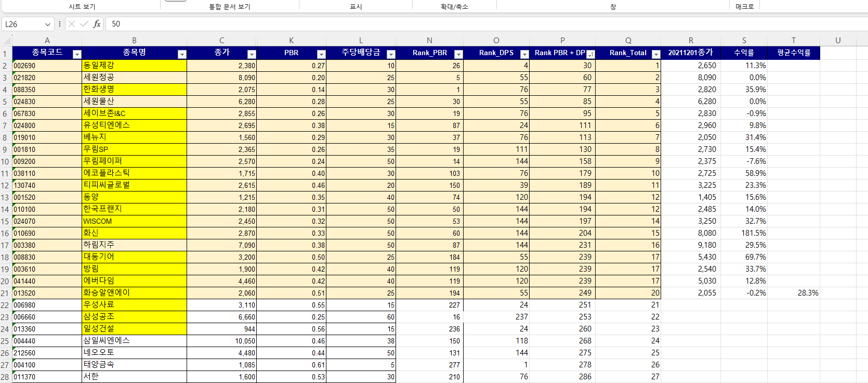Select column P header

coord(562,41)
